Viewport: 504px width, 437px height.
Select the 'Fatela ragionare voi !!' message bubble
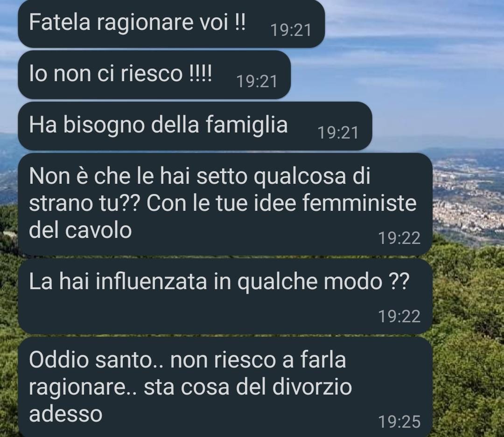click(x=171, y=23)
